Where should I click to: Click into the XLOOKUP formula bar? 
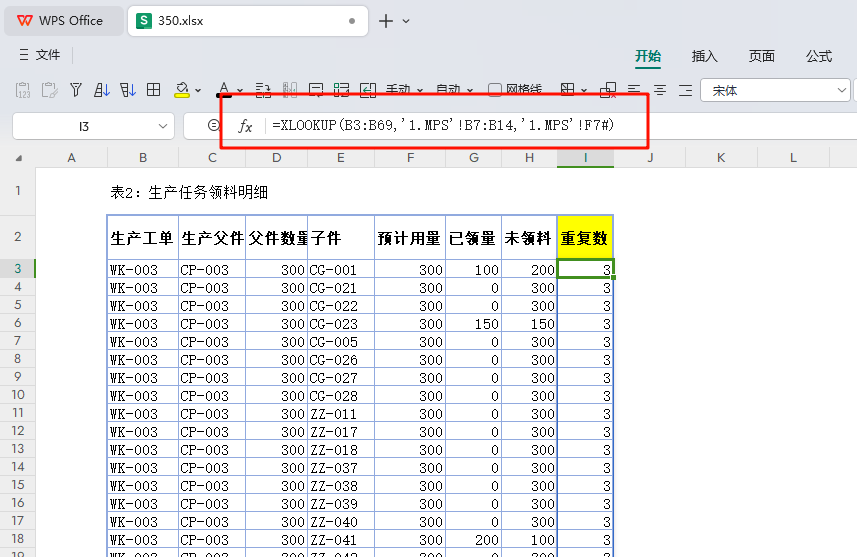coord(443,126)
